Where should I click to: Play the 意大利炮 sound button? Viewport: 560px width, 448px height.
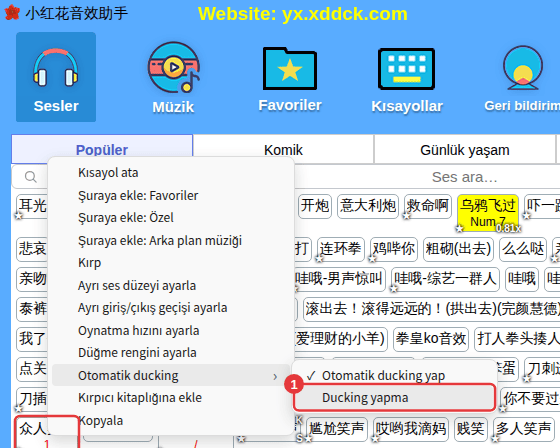(x=368, y=206)
